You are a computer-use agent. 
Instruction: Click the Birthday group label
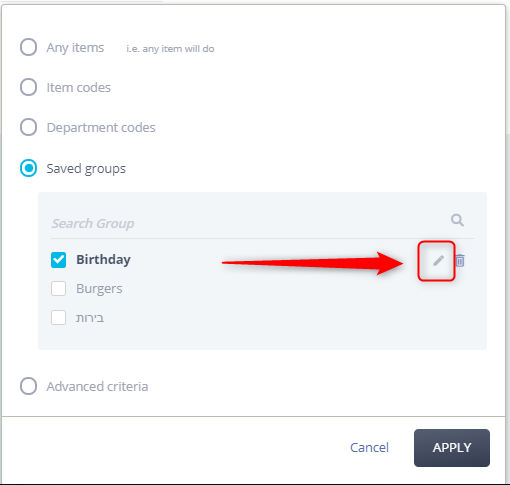coord(103,260)
